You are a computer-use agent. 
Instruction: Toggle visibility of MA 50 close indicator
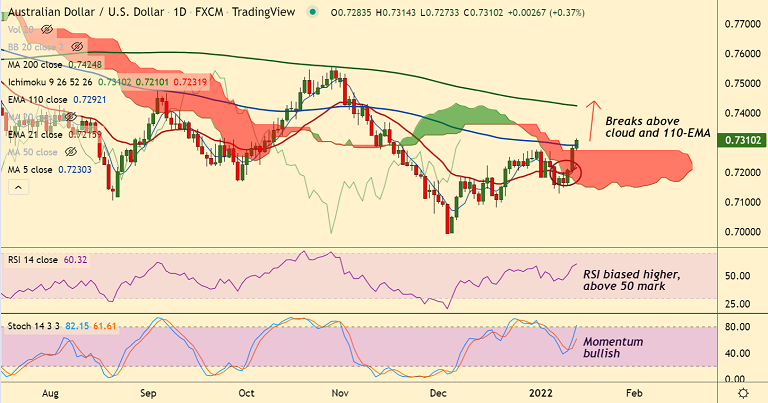coord(71,152)
